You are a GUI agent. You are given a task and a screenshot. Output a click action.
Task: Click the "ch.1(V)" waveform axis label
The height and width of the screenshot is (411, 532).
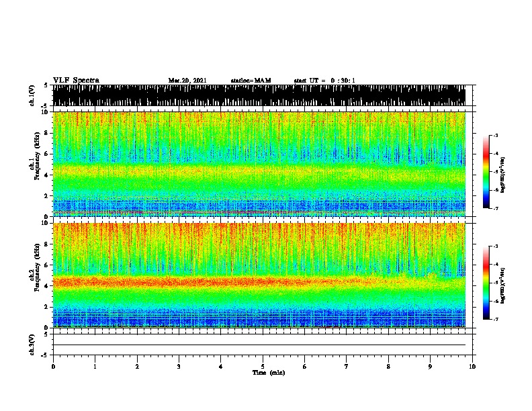(x=32, y=95)
